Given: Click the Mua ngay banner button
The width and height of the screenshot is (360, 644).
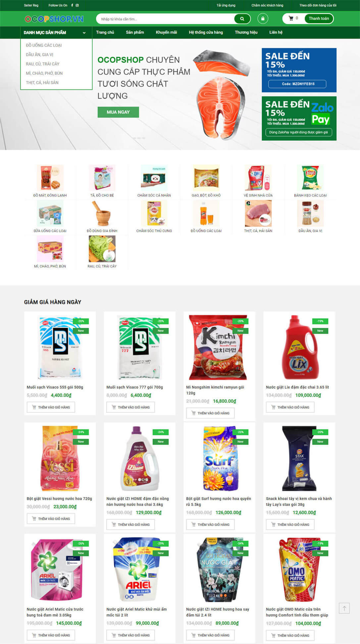Looking at the screenshot, I should pyautogui.click(x=118, y=112).
